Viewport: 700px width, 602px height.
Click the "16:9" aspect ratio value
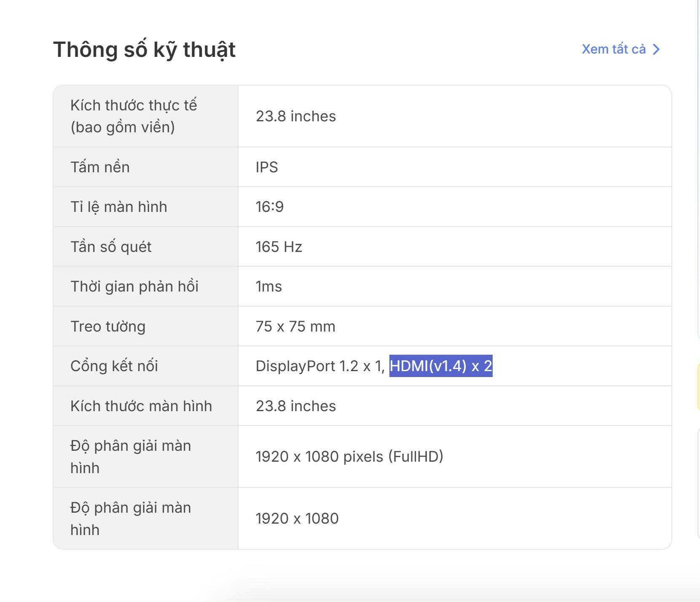[x=269, y=207]
